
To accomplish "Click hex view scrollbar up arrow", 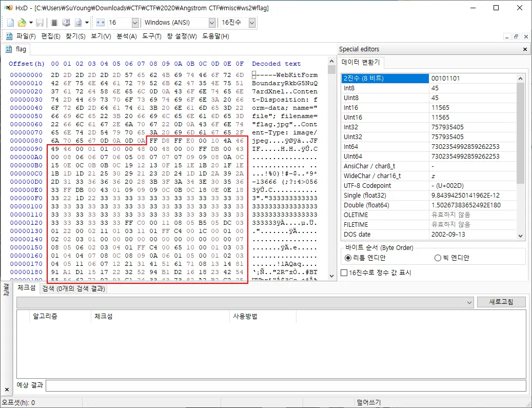I will coord(331,61).
